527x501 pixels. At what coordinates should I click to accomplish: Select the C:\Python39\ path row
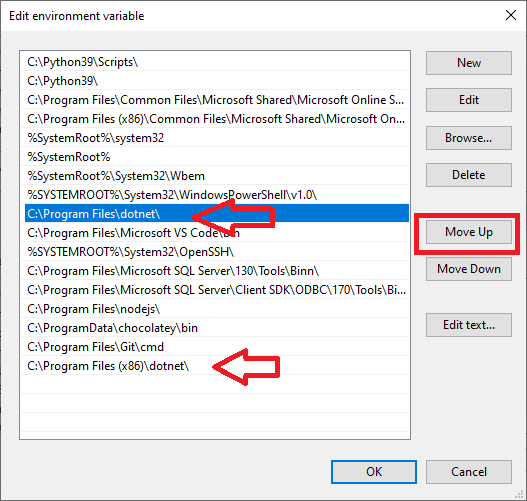coord(215,81)
